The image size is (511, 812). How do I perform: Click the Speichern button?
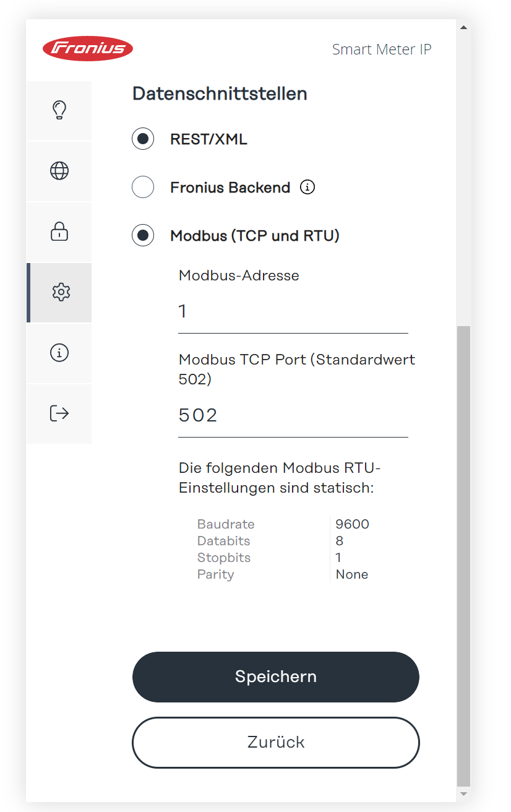click(276, 676)
